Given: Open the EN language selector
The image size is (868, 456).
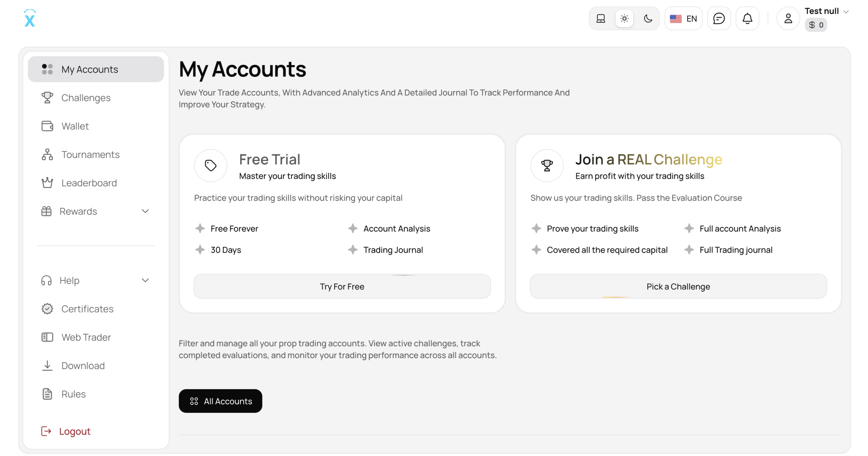Looking at the screenshot, I should (683, 18).
